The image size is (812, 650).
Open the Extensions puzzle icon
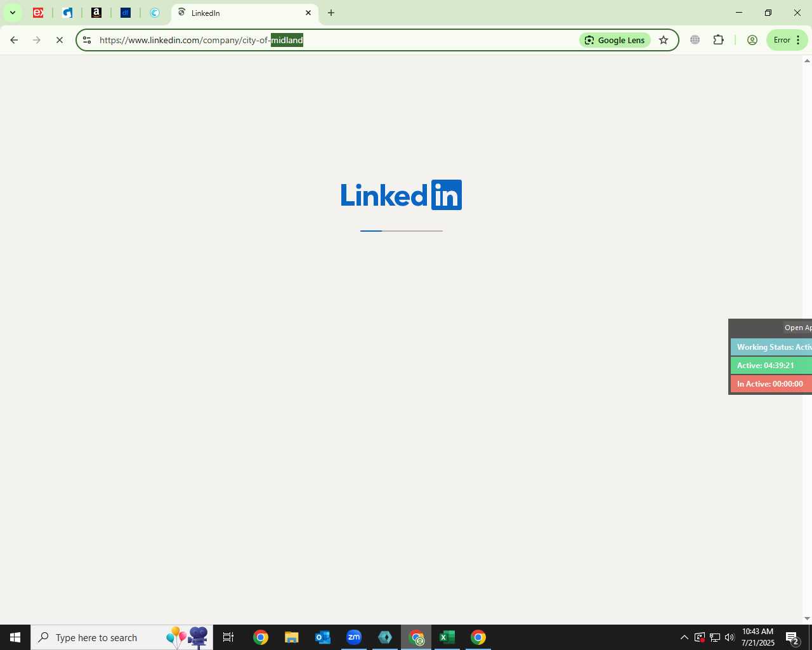click(x=718, y=40)
